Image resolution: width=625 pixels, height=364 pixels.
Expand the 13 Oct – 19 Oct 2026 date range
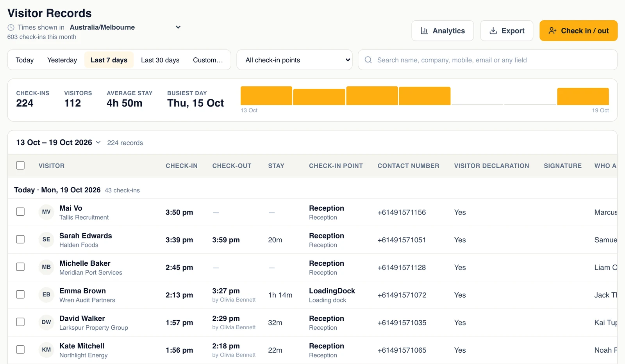tap(58, 142)
